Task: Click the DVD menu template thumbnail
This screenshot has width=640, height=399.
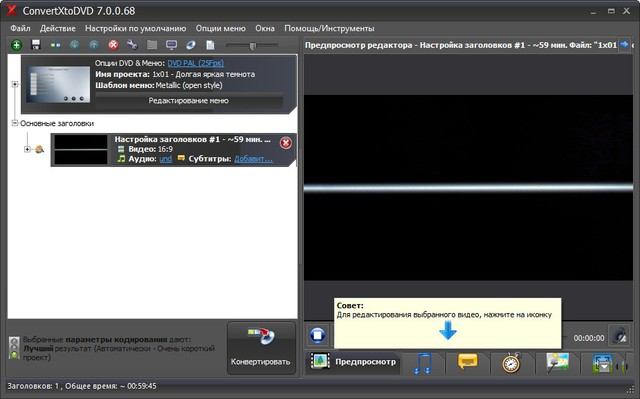Action: click(x=58, y=84)
